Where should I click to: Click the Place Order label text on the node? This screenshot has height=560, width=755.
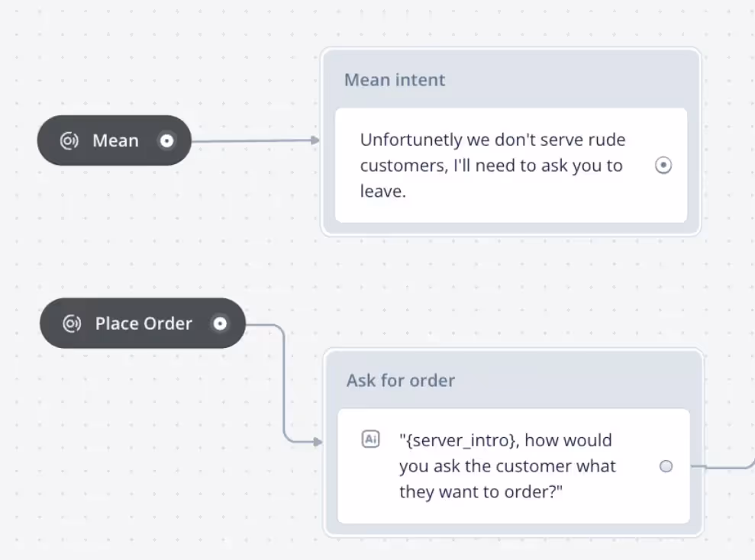144,323
